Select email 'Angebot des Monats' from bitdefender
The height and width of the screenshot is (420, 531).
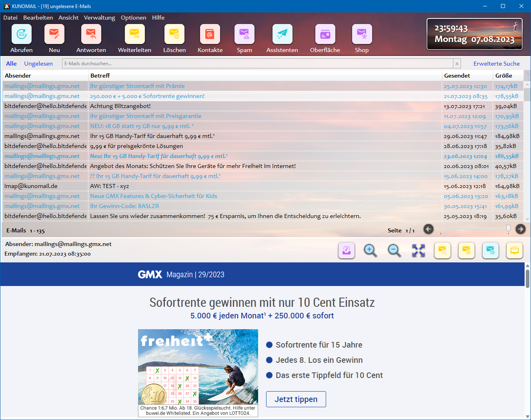(263, 166)
